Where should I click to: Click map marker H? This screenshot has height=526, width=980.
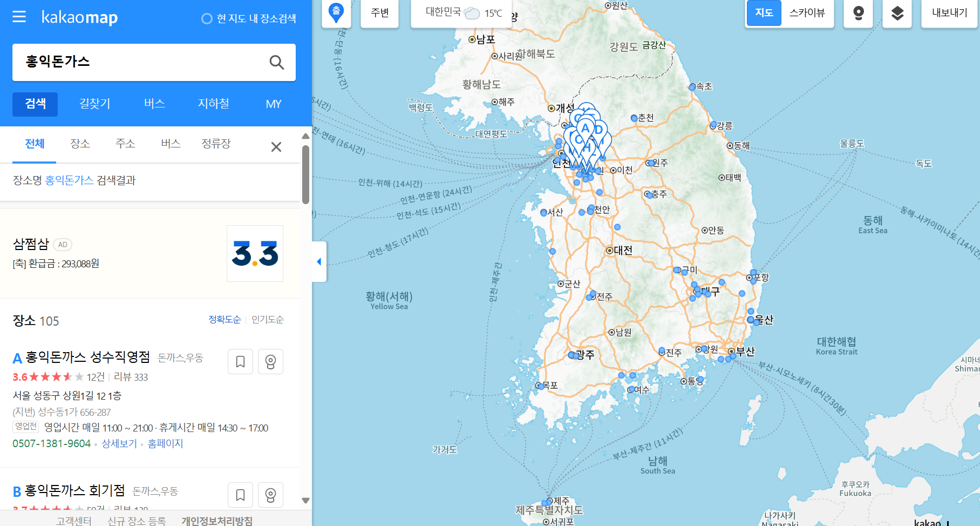click(588, 147)
